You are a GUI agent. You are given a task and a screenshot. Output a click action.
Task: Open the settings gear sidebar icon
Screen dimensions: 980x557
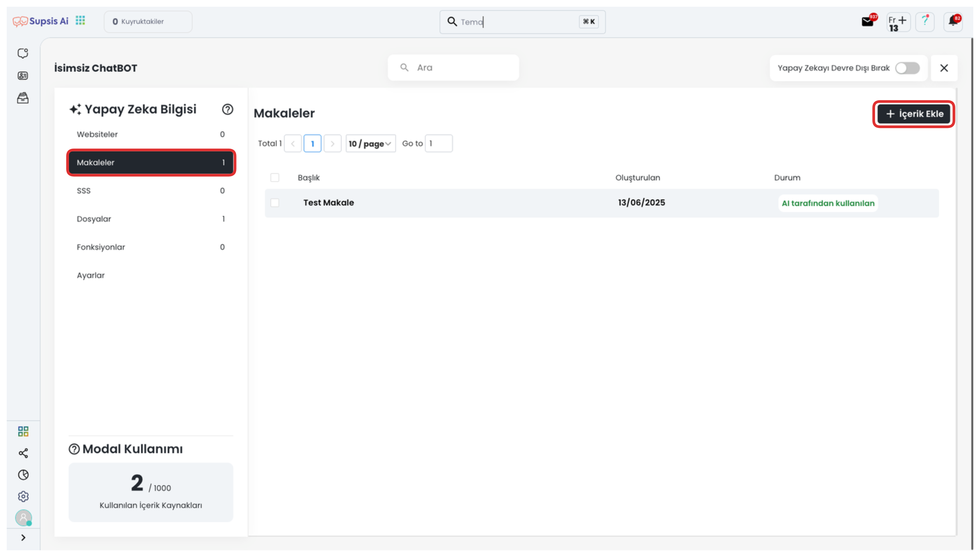coord(23,496)
